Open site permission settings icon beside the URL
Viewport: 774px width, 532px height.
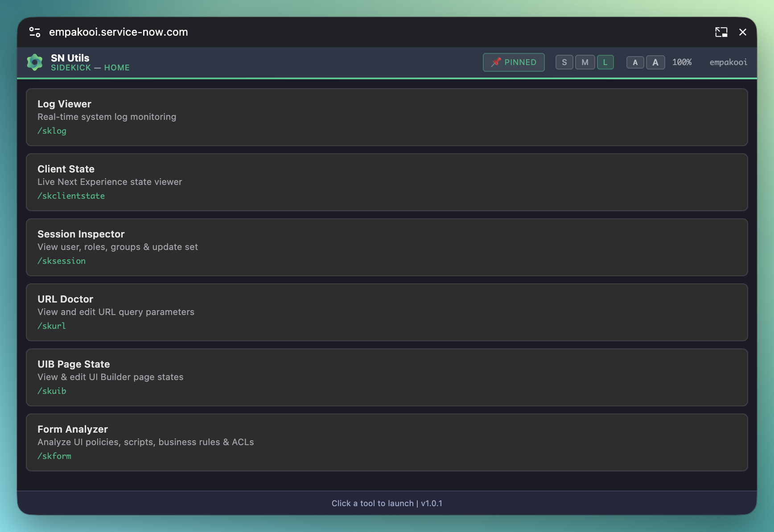coord(35,32)
